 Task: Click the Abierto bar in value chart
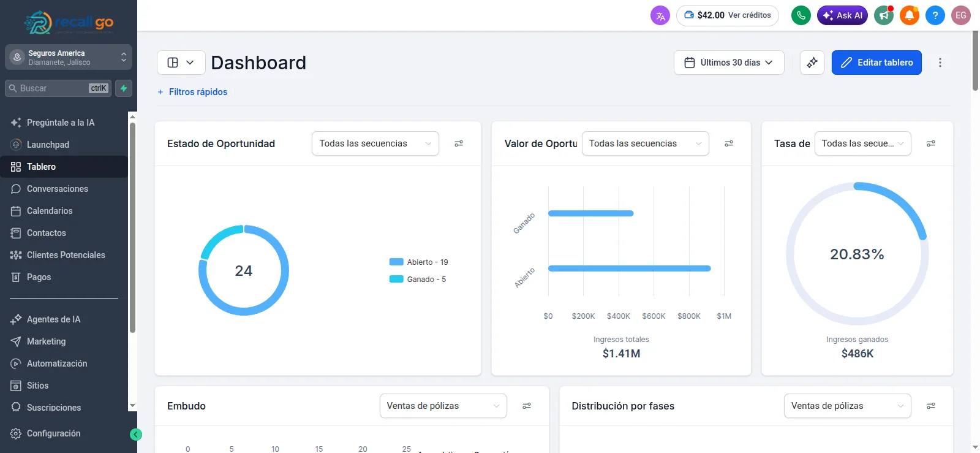pyautogui.click(x=630, y=268)
